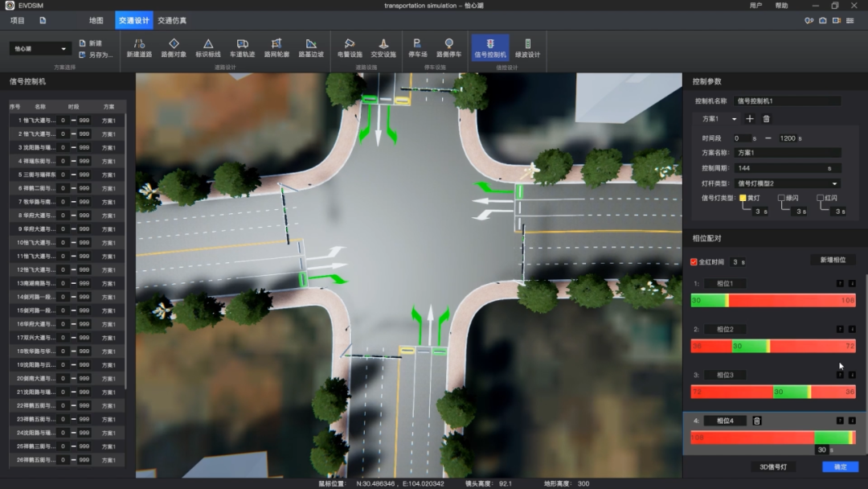Open the 停车场 parking lot tool
Viewport: 868px width, 489px height.
417,48
